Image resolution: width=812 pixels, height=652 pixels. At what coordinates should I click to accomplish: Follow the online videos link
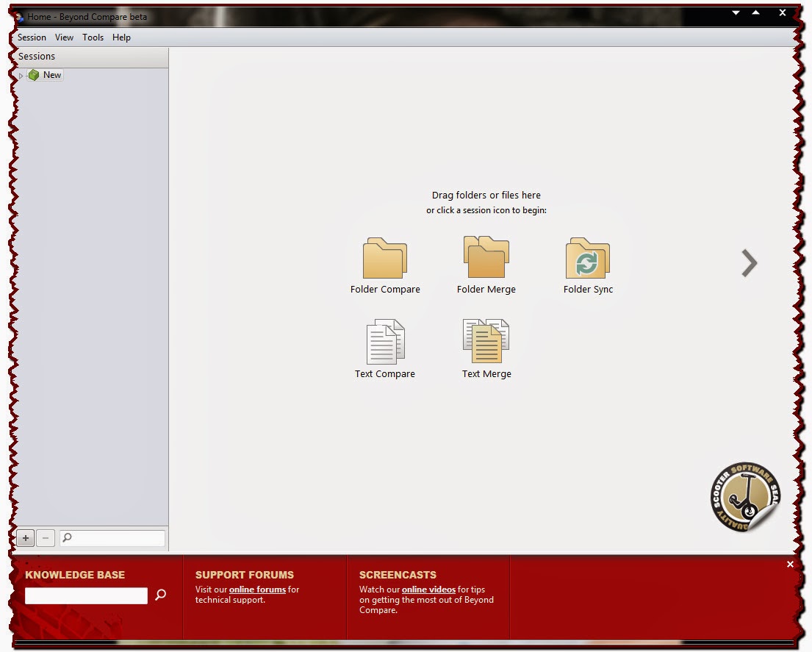click(x=428, y=590)
